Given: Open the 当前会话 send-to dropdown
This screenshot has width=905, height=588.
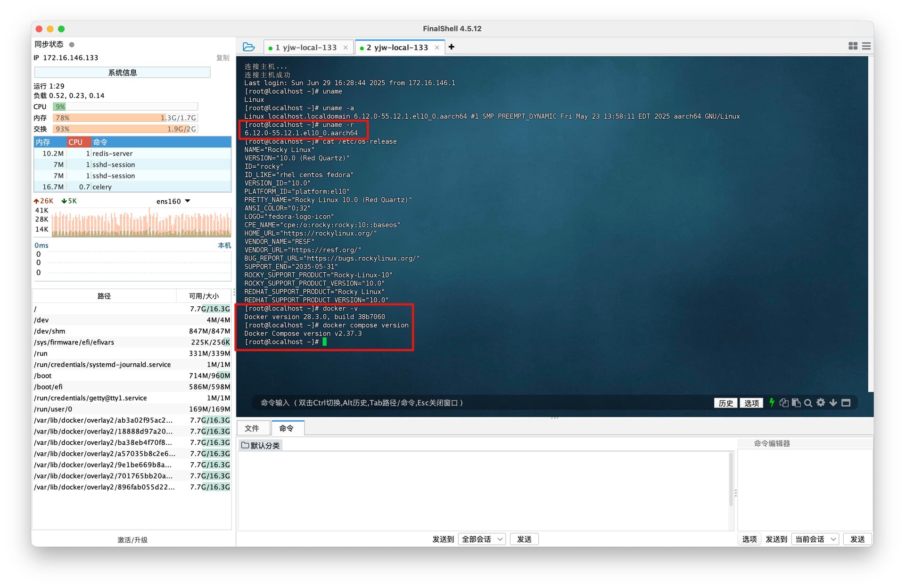Looking at the screenshot, I should pyautogui.click(x=815, y=539).
